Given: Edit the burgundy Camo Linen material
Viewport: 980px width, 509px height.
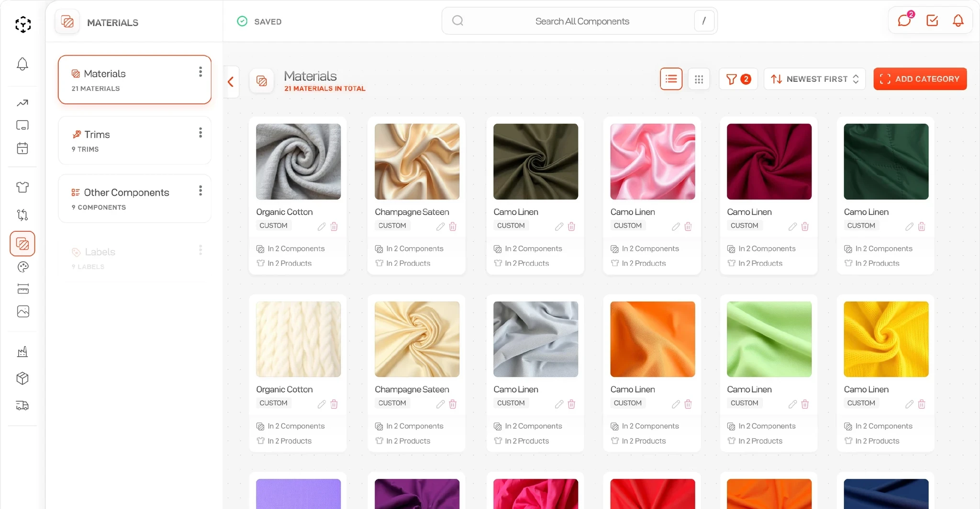Looking at the screenshot, I should [x=792, y=226].
